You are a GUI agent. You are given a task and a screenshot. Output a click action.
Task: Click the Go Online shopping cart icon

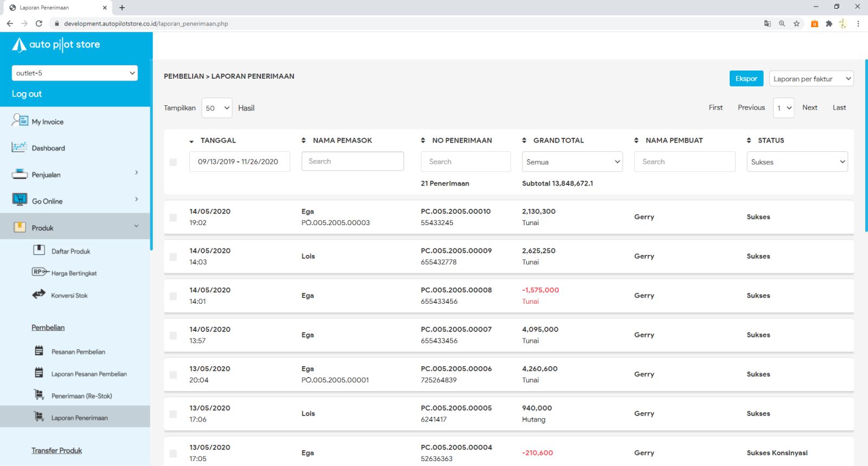tap(20, 200)
